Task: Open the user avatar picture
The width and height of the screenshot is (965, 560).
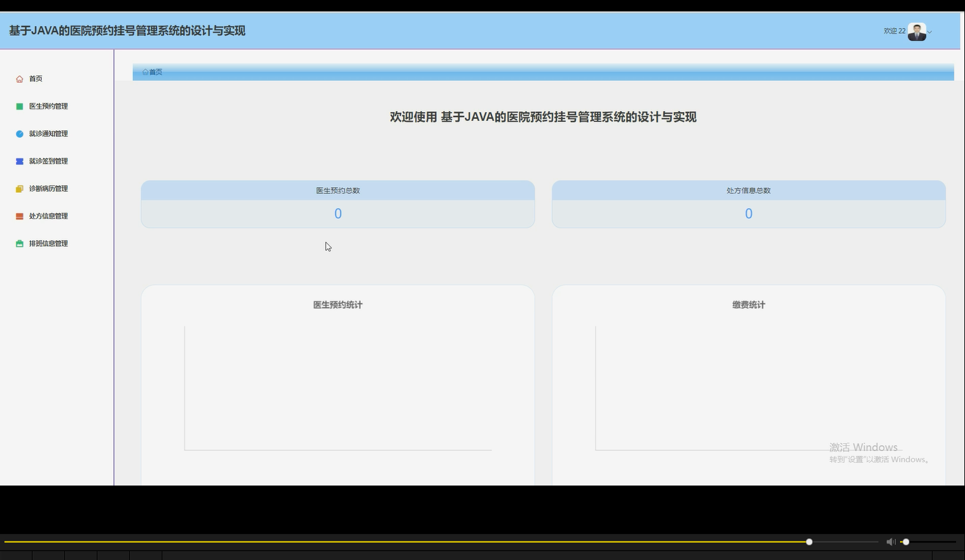Action: 917,31
